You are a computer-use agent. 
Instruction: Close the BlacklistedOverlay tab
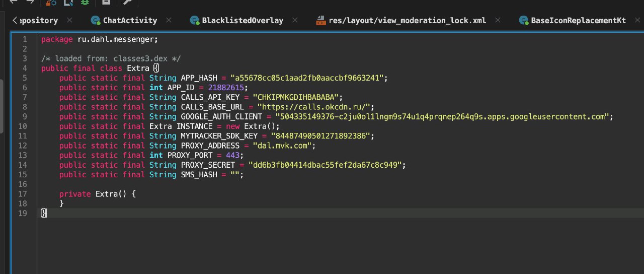295,21
